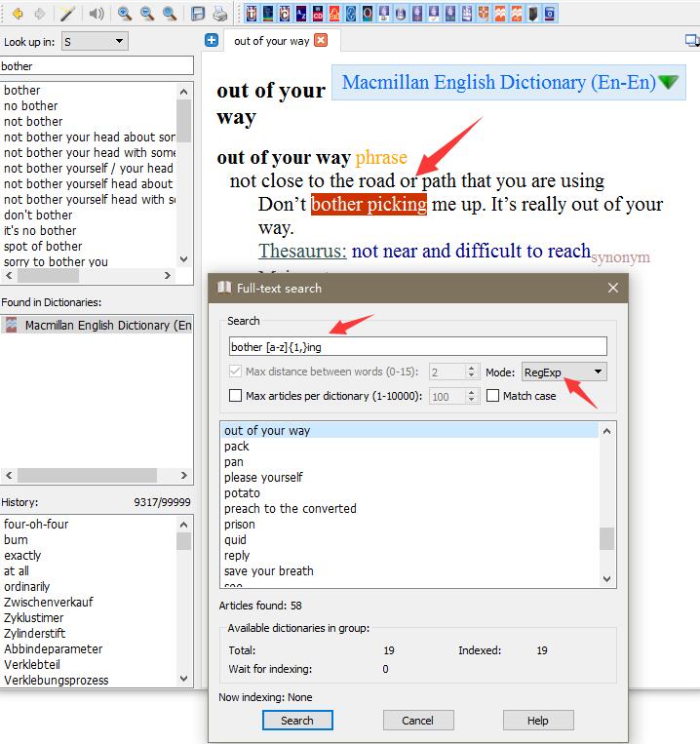
Task: Print the article with the printer icon
Action: click(x=219, y=14)
